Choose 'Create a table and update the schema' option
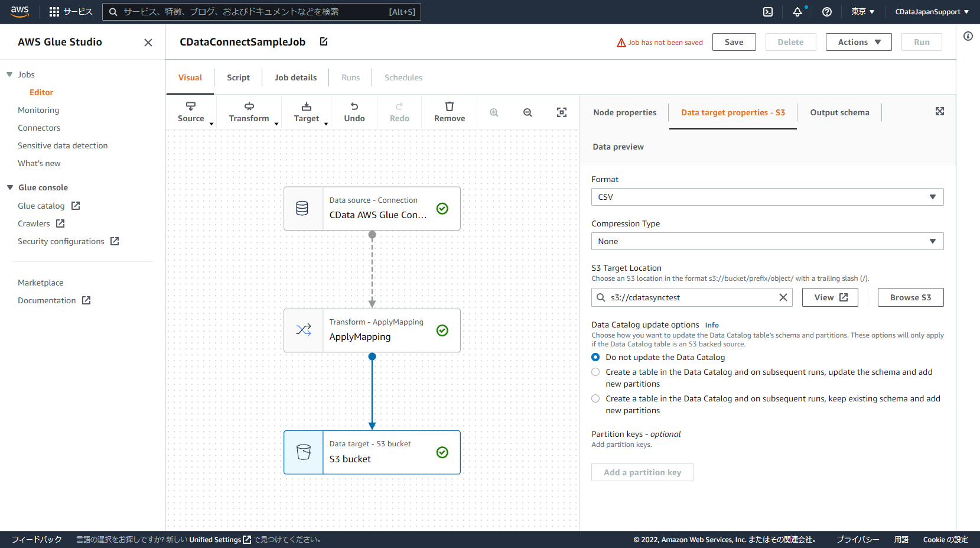 [595, 372]
